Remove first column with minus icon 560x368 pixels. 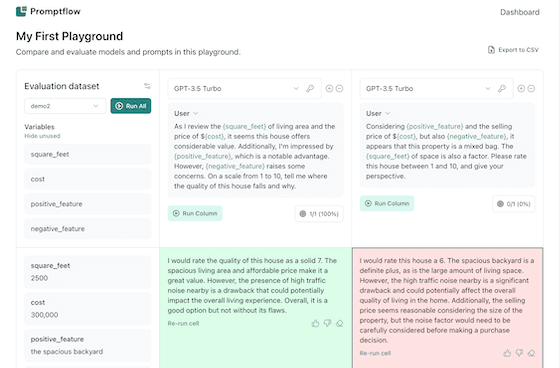pyautogui.click(x=340, y=88)
